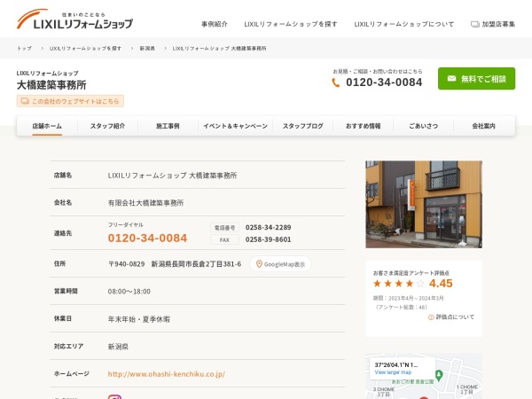
Task: Click orange free dial 0120-34-0084 in table
Action: click(x=147, y=238)
